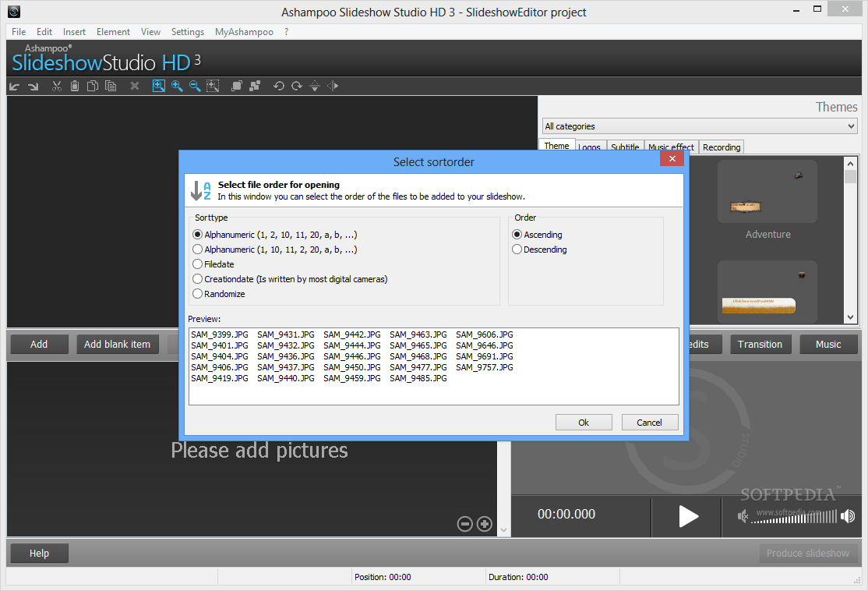Select the Adventure theme thumbnail

[767, 191]
